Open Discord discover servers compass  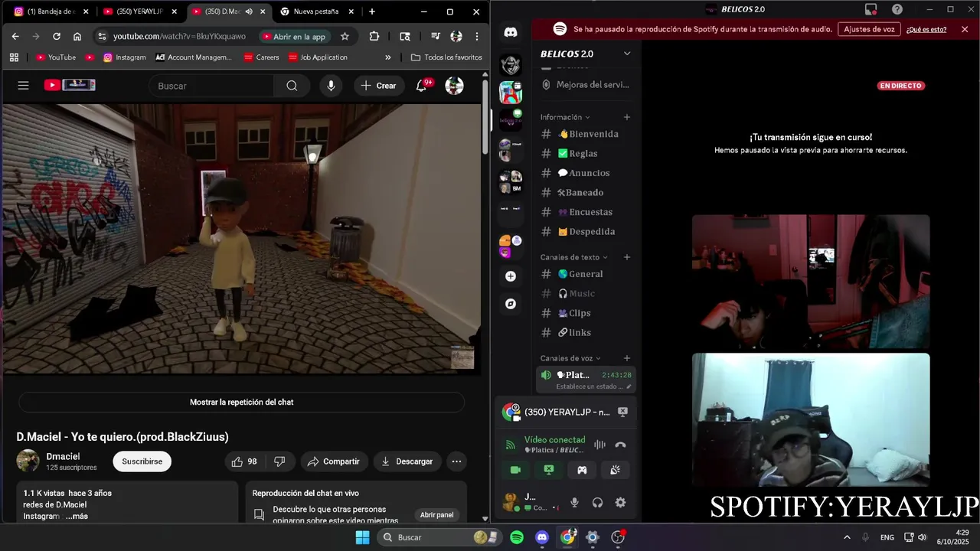511,304
